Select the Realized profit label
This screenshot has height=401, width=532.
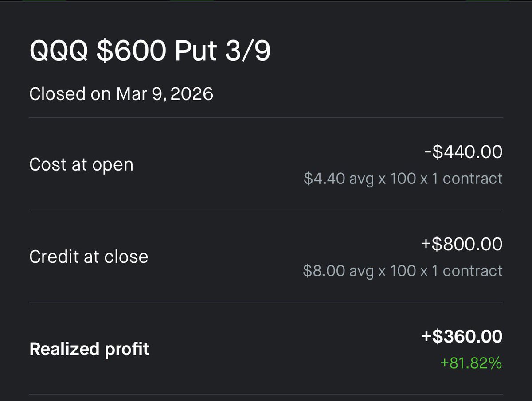point(89,349)
